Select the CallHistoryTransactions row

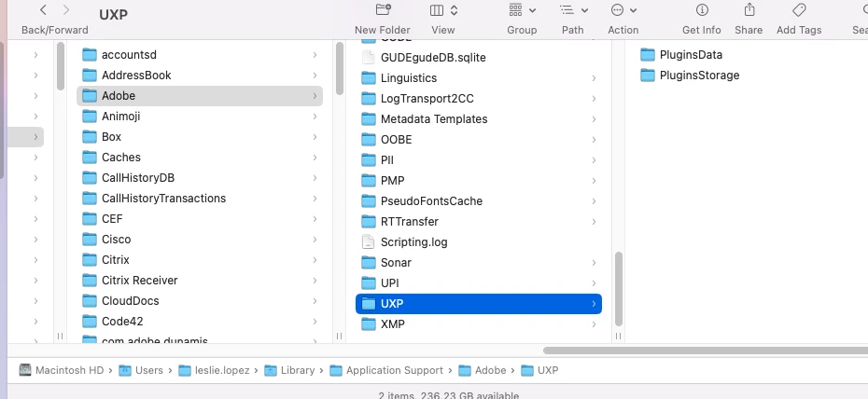pos(200,199)
